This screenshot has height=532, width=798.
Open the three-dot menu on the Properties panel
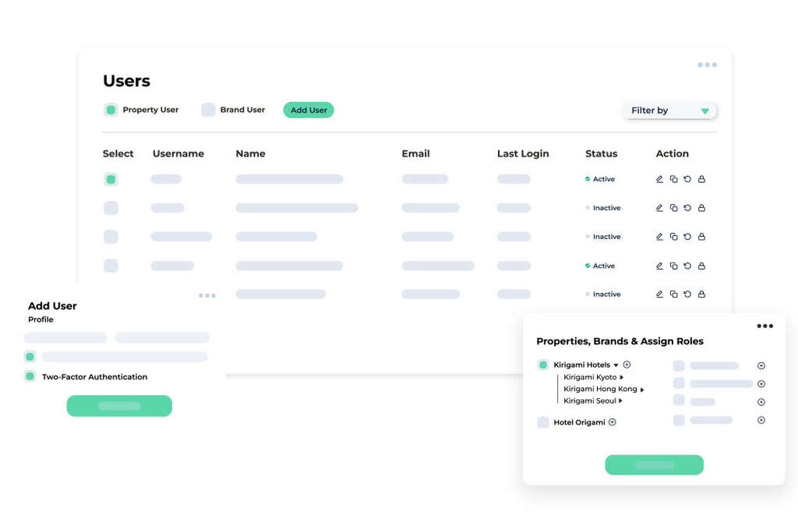pos(764,326)
